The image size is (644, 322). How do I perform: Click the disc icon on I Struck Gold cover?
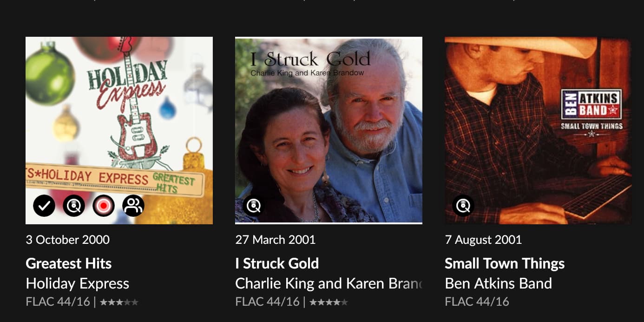click(254, 206)
